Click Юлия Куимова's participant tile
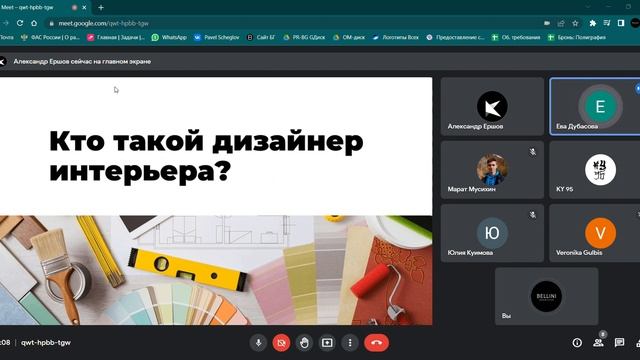The width and height of the screenshot is (640, 360). [x=492, y=233]
